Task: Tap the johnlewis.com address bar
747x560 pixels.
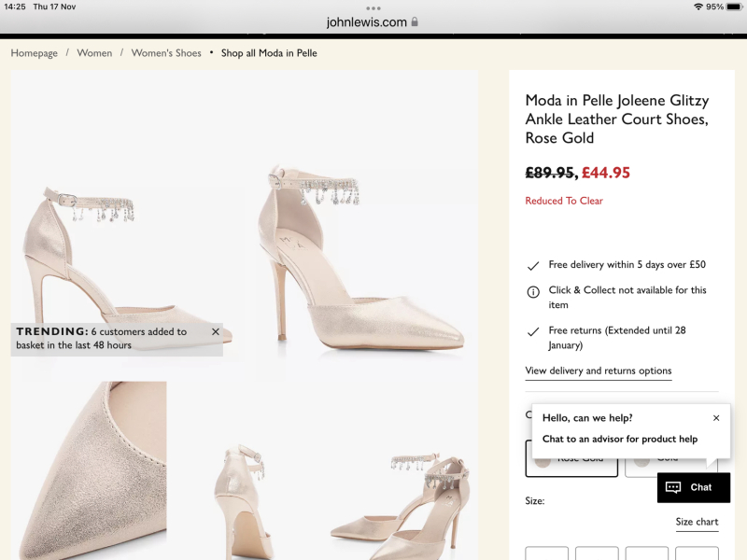Action: click(367, 21)
